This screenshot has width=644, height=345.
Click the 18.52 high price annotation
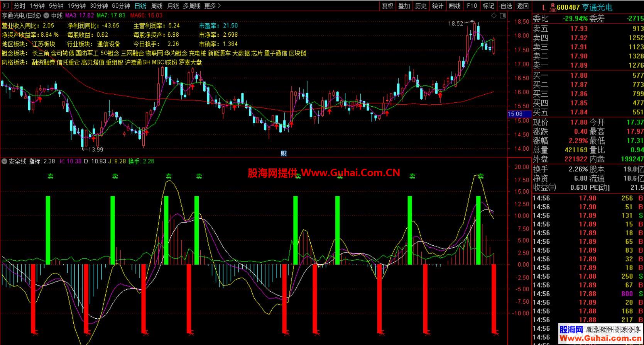[455, 24]
